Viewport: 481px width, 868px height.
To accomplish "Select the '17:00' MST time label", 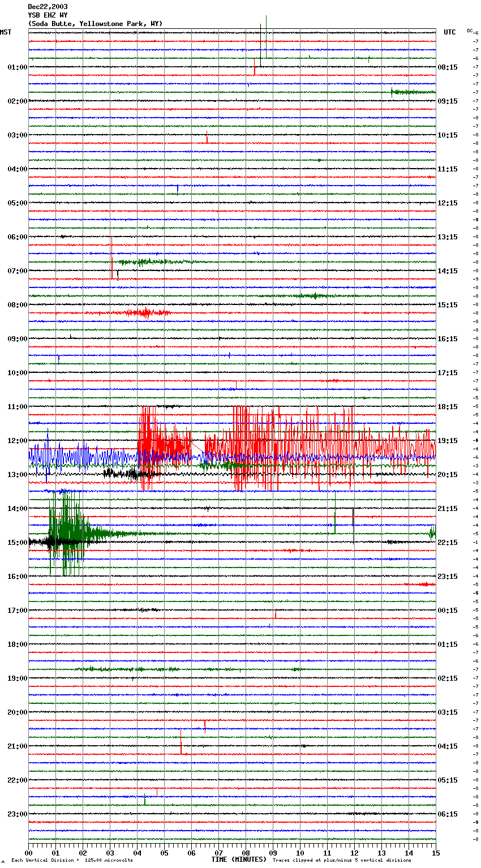I will coord(18,611).
